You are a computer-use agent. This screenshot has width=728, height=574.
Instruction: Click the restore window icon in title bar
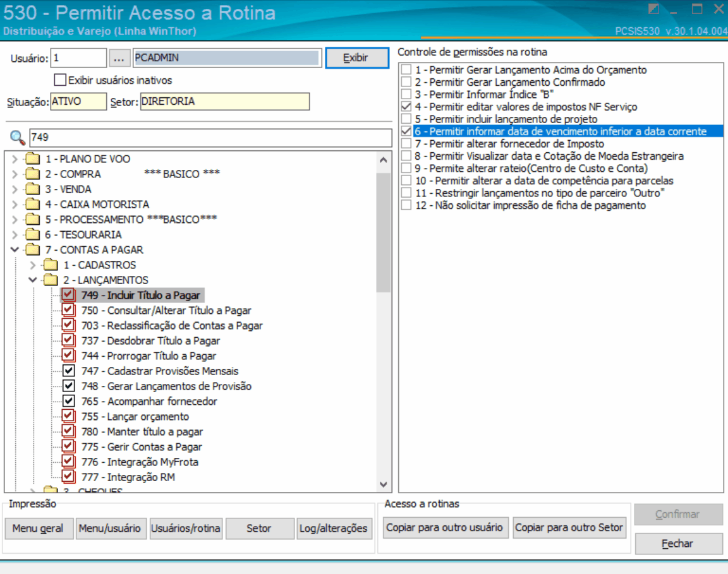[x=697, y=9]
